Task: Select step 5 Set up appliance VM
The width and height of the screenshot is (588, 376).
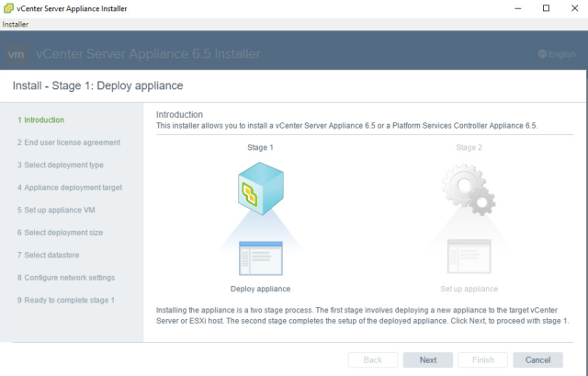Action: (56, 211)
